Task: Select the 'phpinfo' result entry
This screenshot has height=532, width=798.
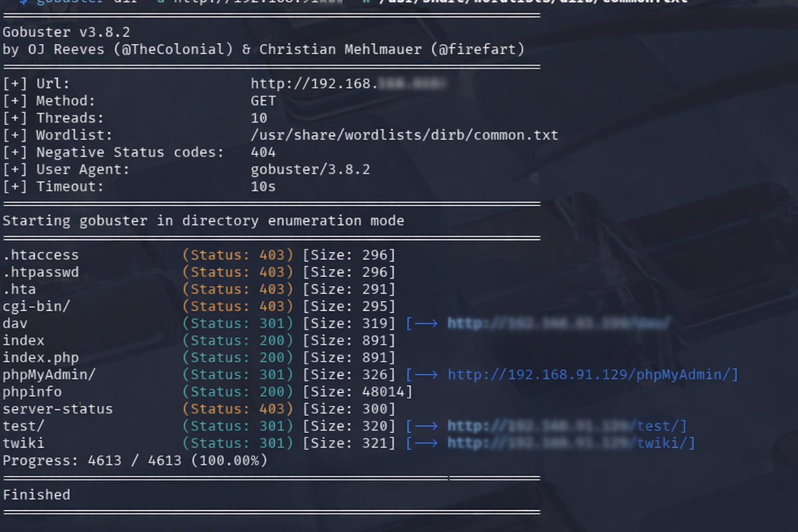Action: [32, 392]
